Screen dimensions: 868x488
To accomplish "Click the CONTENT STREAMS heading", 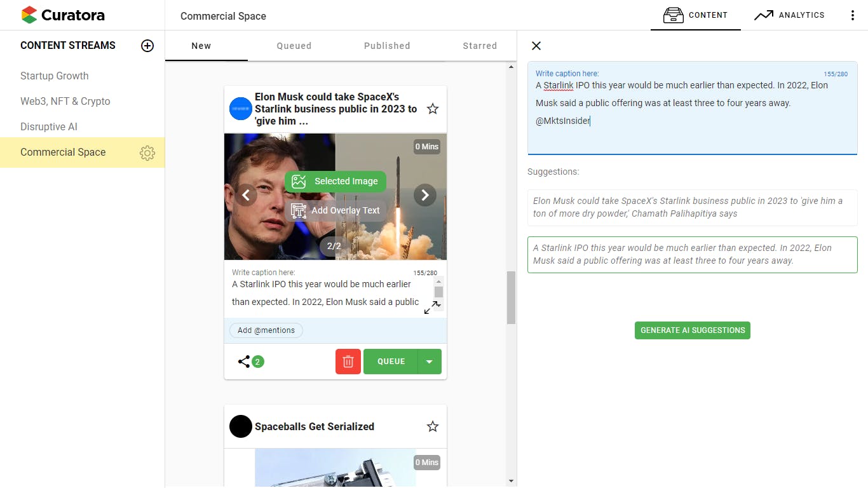I will click(68, 46).
